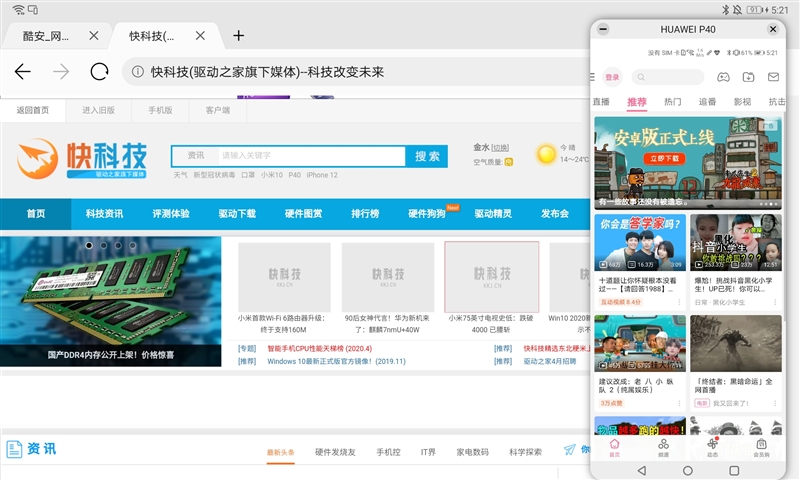Viewport: 800px width, 480px height.
Task: Open 驱动下载 in the site navigation bar
Action: [x=237, y=214]
